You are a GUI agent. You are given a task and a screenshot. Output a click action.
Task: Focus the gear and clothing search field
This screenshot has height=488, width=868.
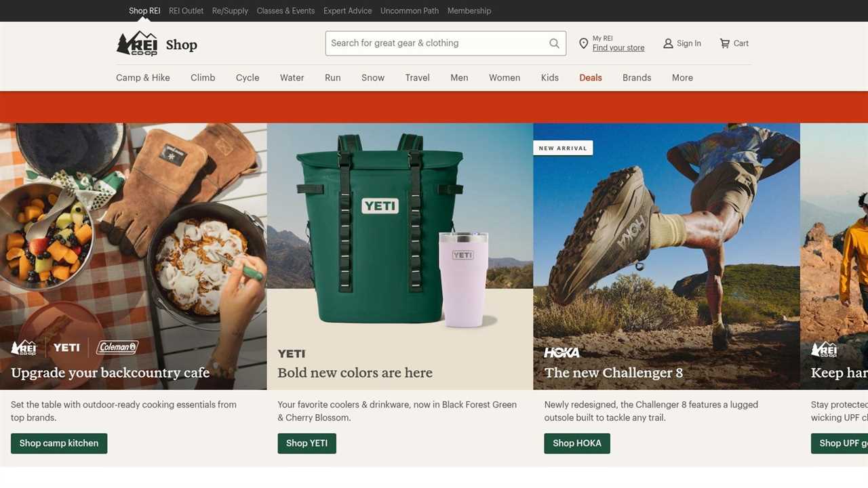click(446, 43)
